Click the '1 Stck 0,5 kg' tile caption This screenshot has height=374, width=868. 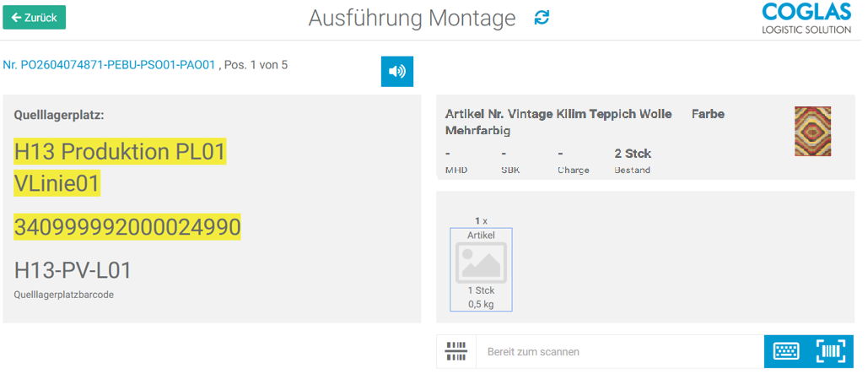(481, 296)
